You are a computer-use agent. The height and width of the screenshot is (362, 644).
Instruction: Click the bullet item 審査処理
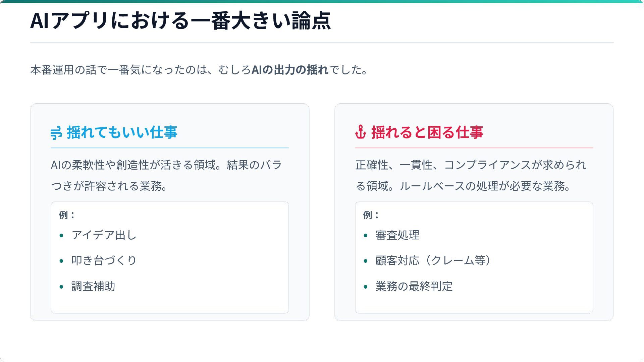tap(397, 235)
